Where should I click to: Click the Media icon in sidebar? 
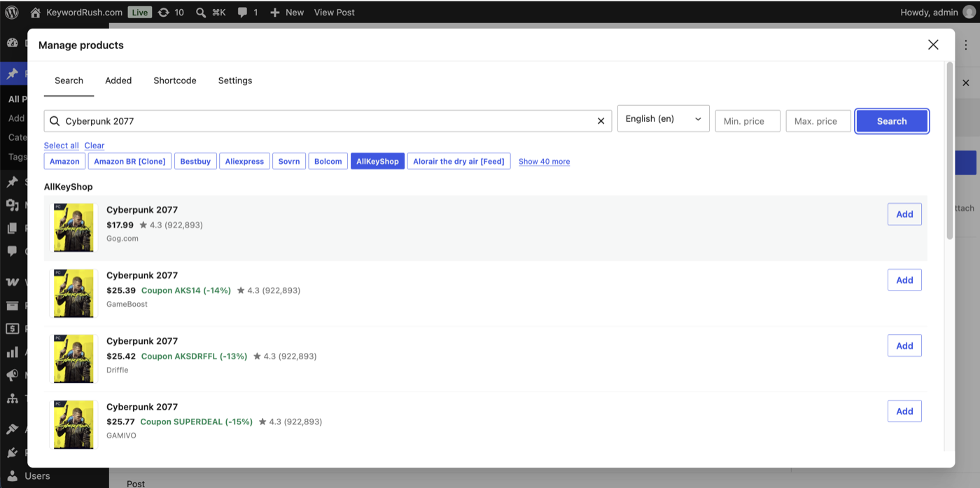pos(12,205)
